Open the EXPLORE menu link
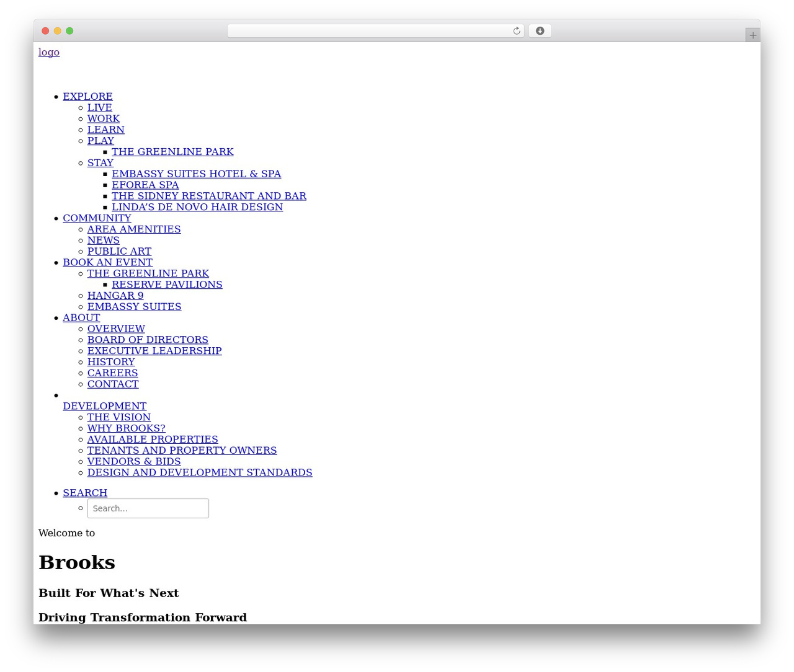 pyautogui.click(x=87, y=97)
